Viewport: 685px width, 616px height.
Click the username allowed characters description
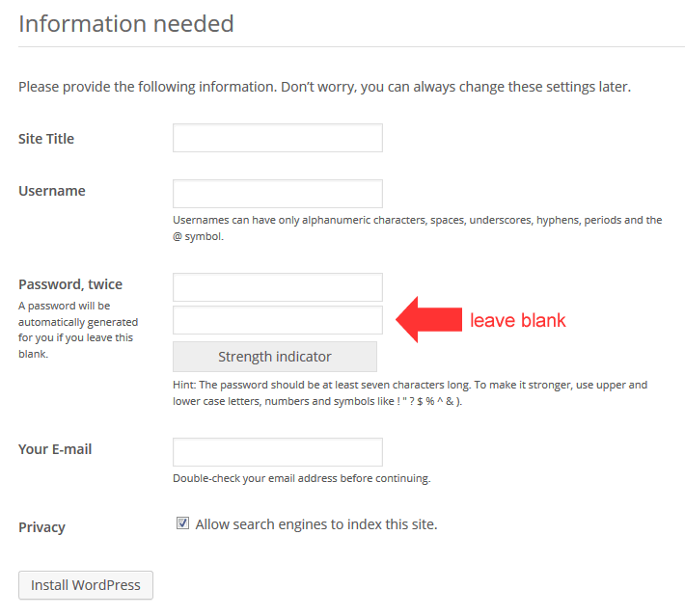coord(417,228)
